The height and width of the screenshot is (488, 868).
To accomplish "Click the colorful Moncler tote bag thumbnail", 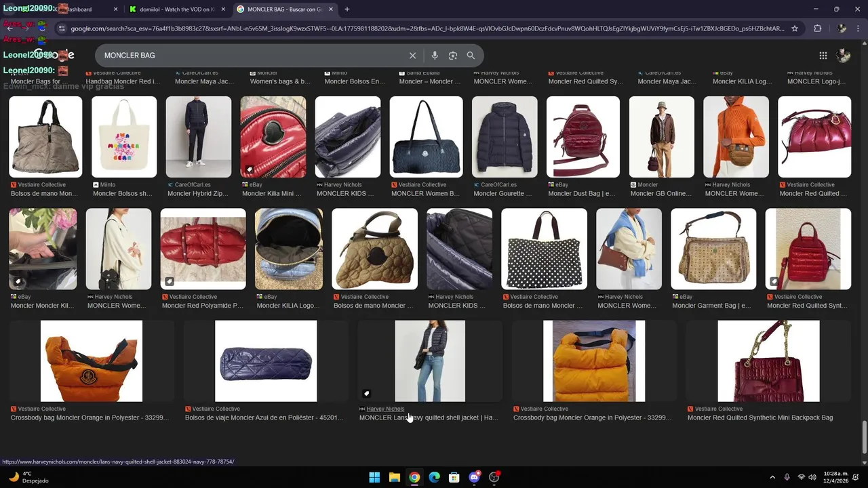I will (124, 137).
